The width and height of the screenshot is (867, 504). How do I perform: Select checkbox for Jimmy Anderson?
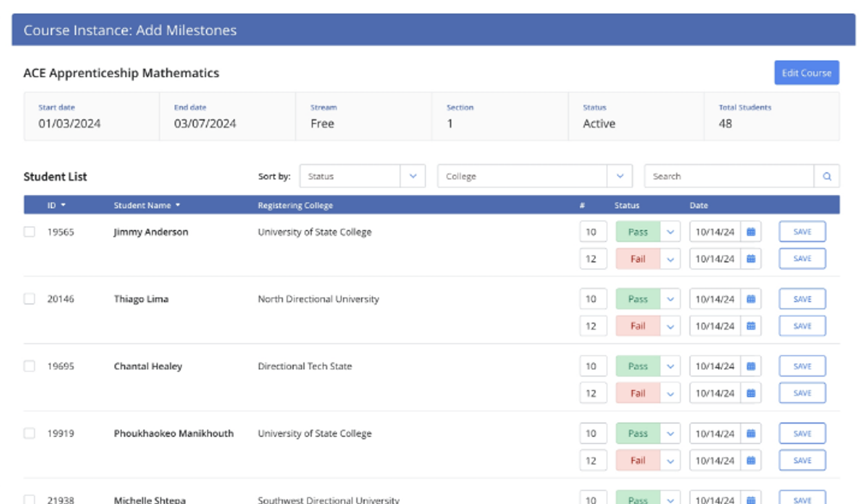[x=29, y=232]
